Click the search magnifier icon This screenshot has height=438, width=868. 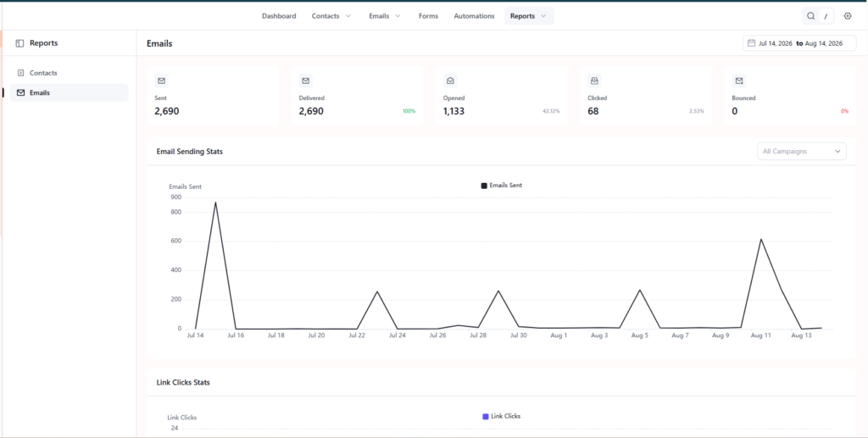pos(810,16)
